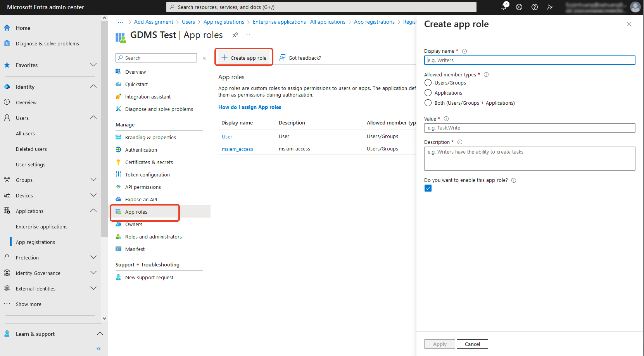The width and height of the screenshot is (644, 356).
Task: Click the Favorites star icon
Action: (x=7, y=65)
